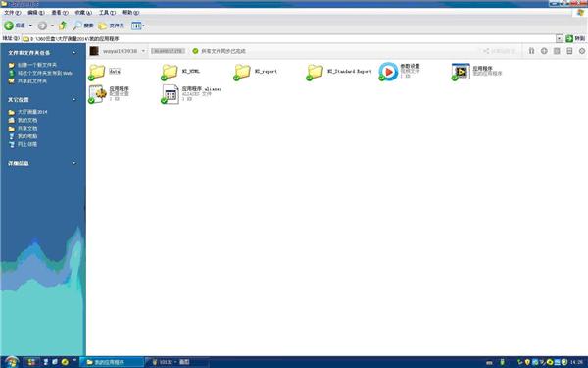Select the NI_Standard Report folder
588x368 pixels.
pos(315,72)
